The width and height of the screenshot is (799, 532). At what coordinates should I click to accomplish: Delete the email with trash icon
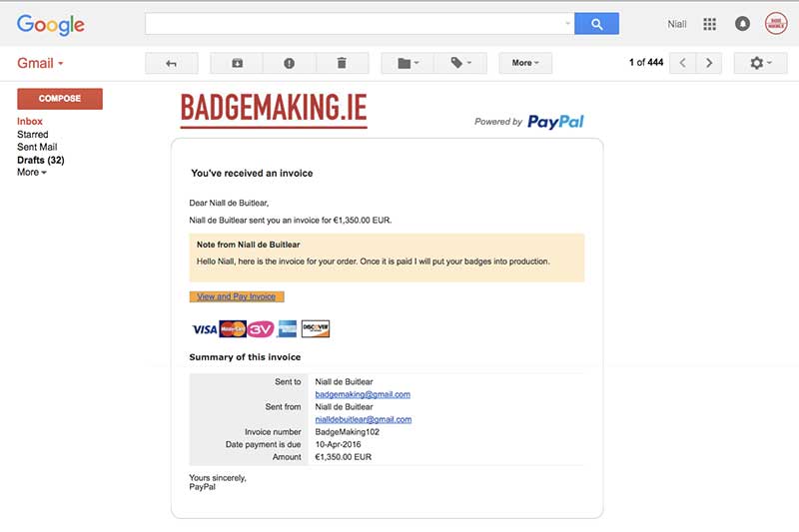point(342,63)
